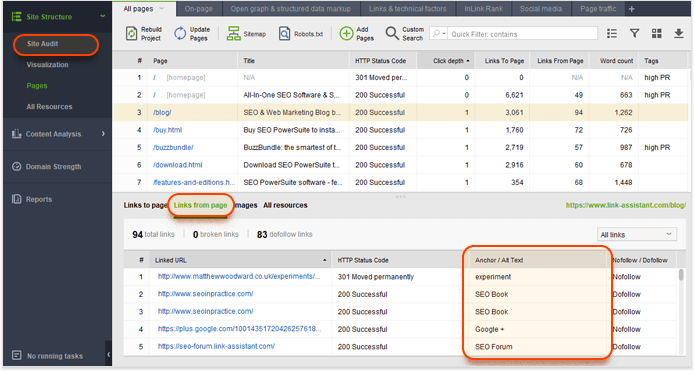694x371 pixels.
Task: Select the All resources subtab
Action: pyautogui.click(x=285, y=205)
